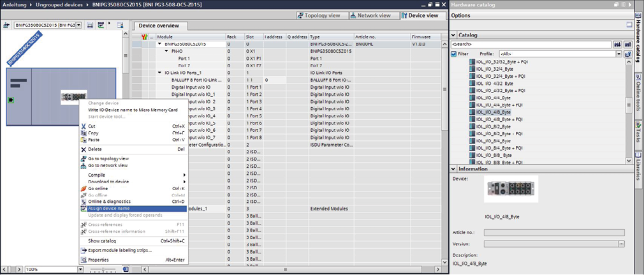This screenshot has width=644, height=275.
Task: Click the Online & diagnostics icon
Action: pyautogui.click(x=83, y=202)
